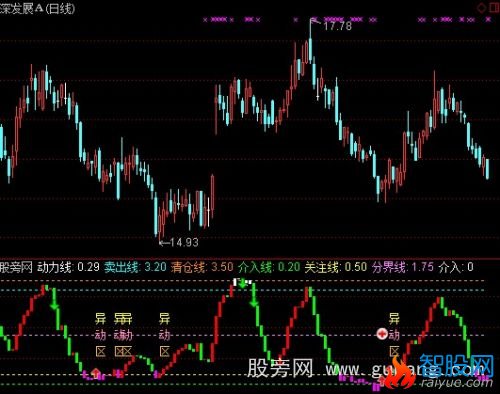
Task: Click the 卖出线: 3.20 legend value
Action: tap(135, 267)
